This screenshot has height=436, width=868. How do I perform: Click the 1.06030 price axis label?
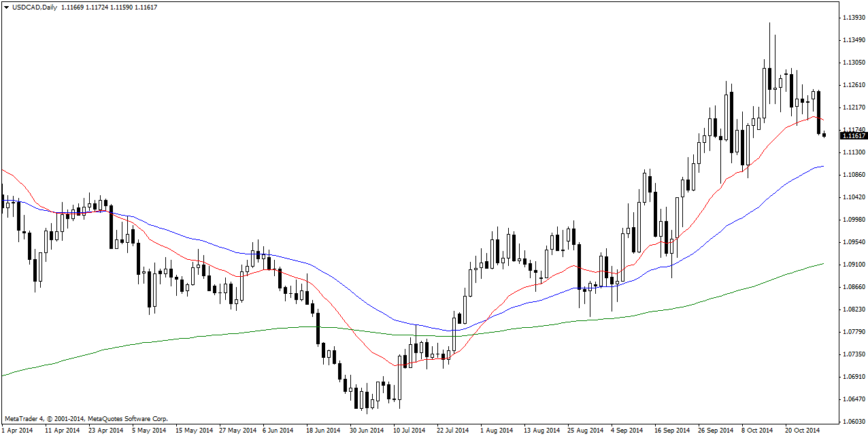pos(854,422)
